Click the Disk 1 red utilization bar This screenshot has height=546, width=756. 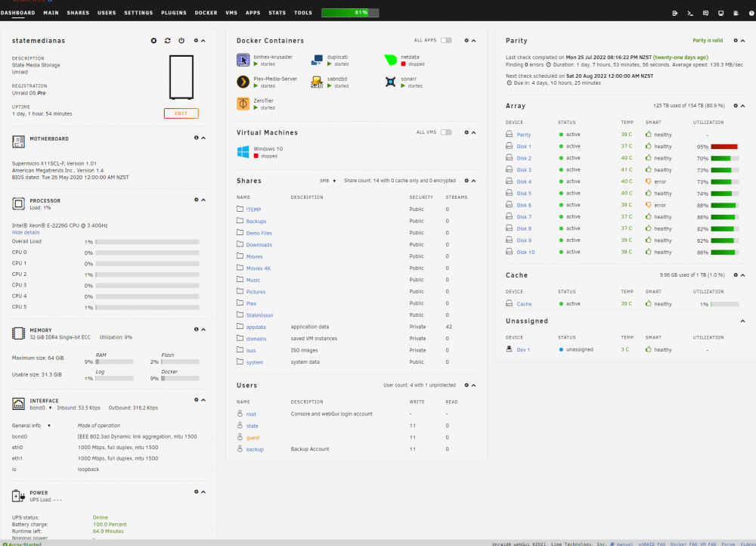point(724,147)
